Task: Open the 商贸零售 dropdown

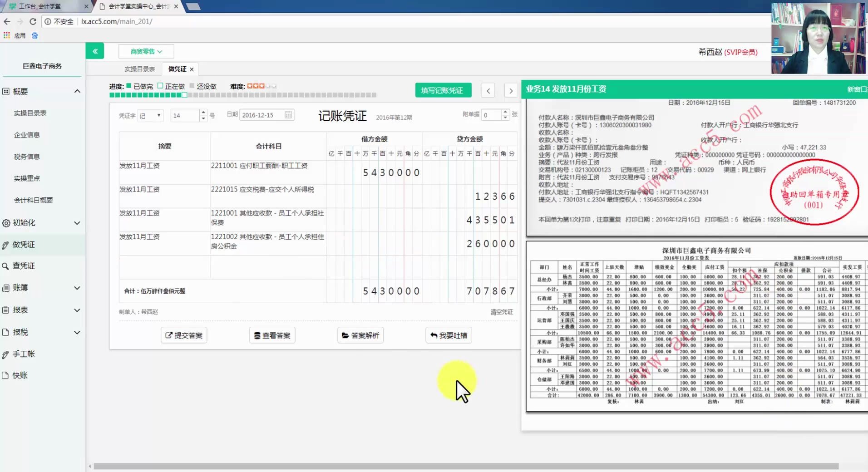Action: coord(146,51)
